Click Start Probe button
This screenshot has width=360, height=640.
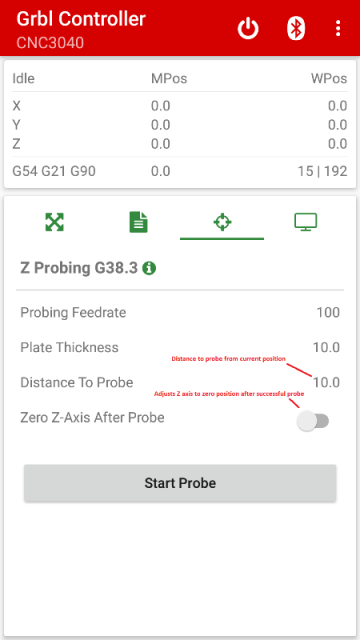coord(180,483)
